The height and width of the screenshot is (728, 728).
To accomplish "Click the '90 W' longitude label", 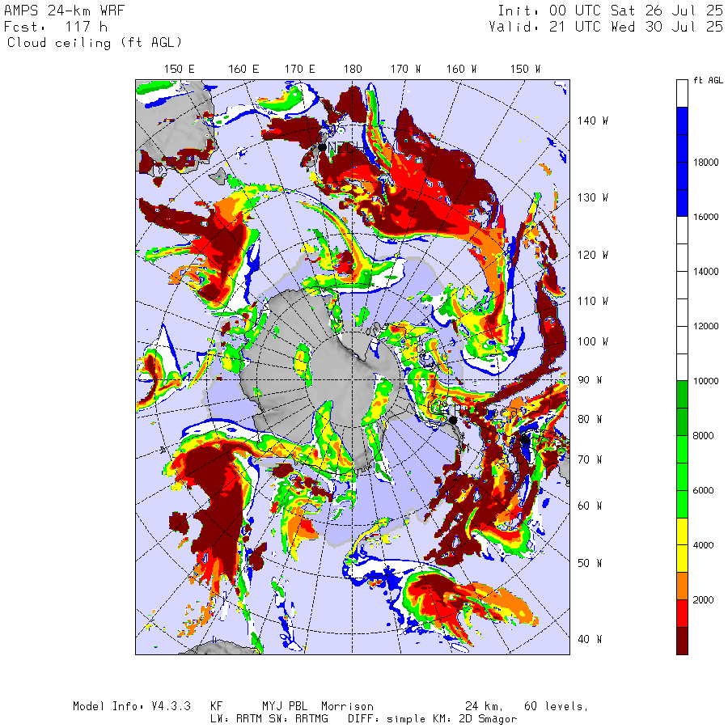I will click(x=590, y=380).
